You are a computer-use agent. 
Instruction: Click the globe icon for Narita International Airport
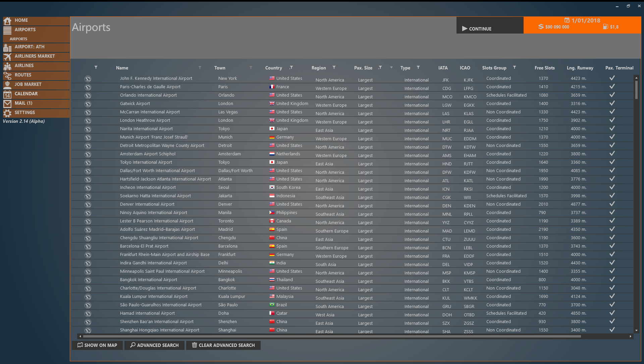tap(88, 129)
